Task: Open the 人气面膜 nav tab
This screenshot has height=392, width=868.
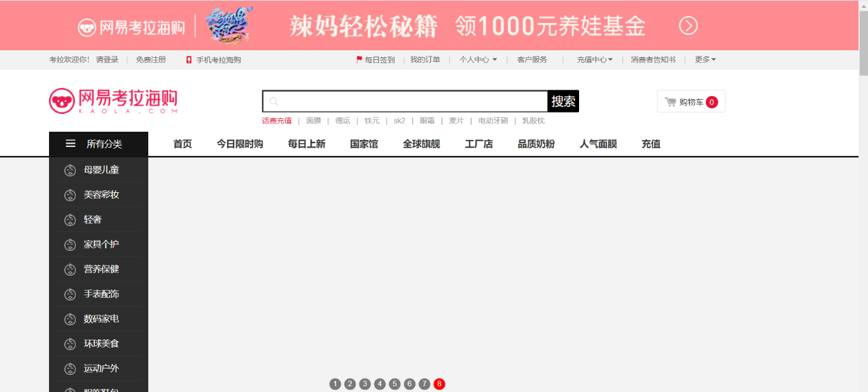Action: (x=598, y=144)
